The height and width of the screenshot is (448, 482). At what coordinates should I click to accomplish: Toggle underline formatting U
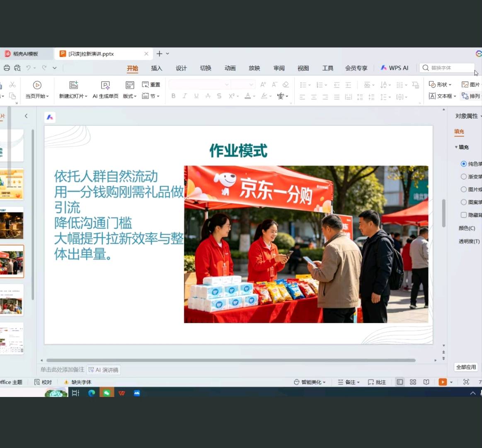pyautogui.click(x=196, y=96)
